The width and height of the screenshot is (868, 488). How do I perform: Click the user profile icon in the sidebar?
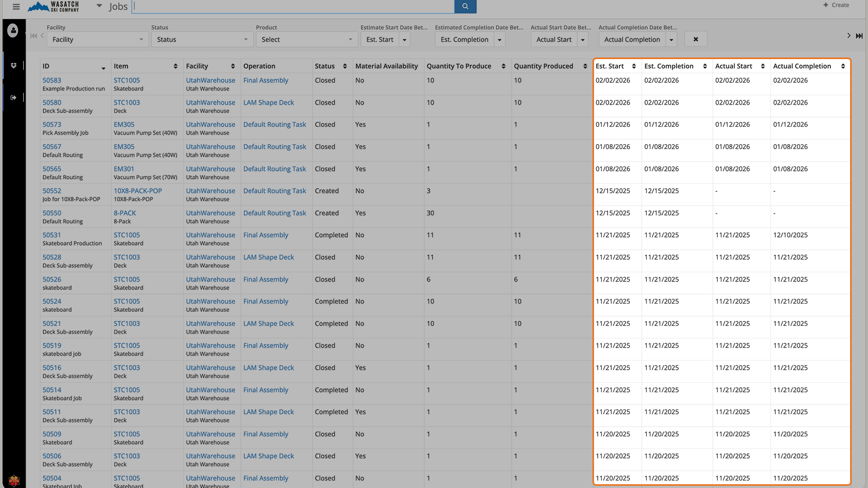coord(13,31)
